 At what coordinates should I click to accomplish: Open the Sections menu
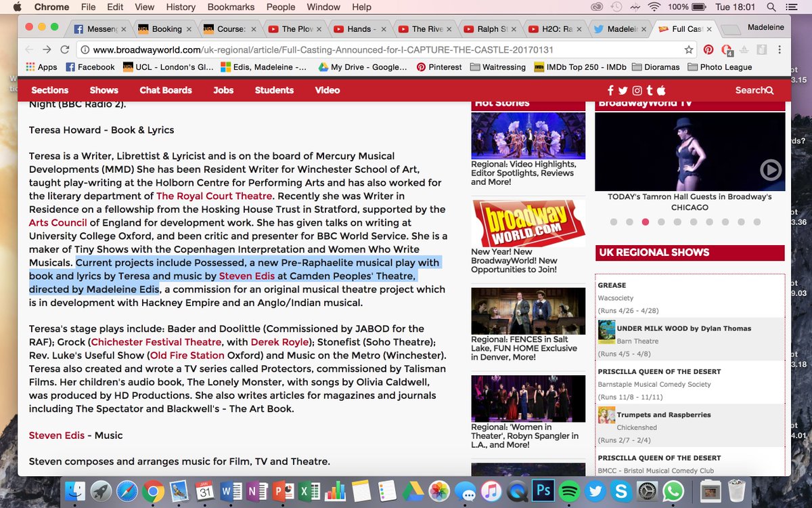pos(49,90)
